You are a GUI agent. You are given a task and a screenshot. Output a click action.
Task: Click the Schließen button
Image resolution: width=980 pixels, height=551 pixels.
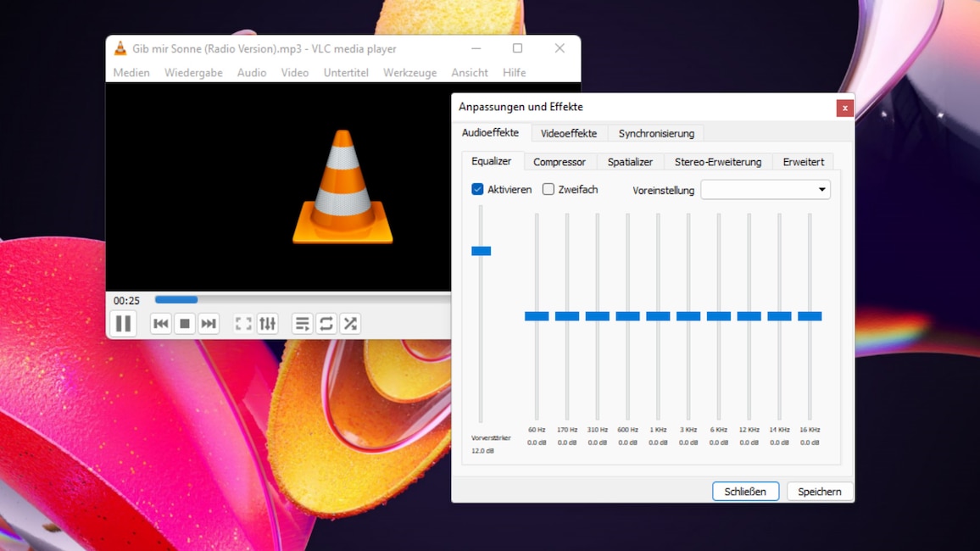(746, 492)
